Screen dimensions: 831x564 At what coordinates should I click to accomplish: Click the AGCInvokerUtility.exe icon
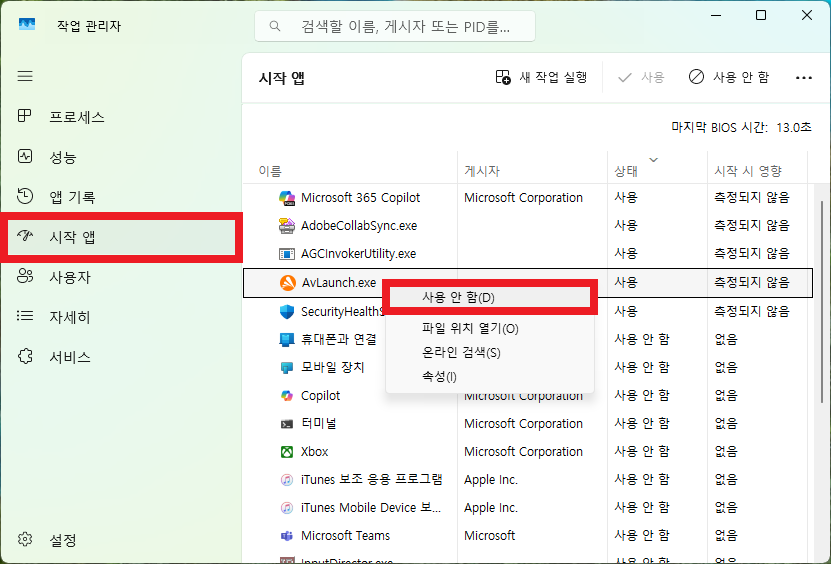point(287,254)
